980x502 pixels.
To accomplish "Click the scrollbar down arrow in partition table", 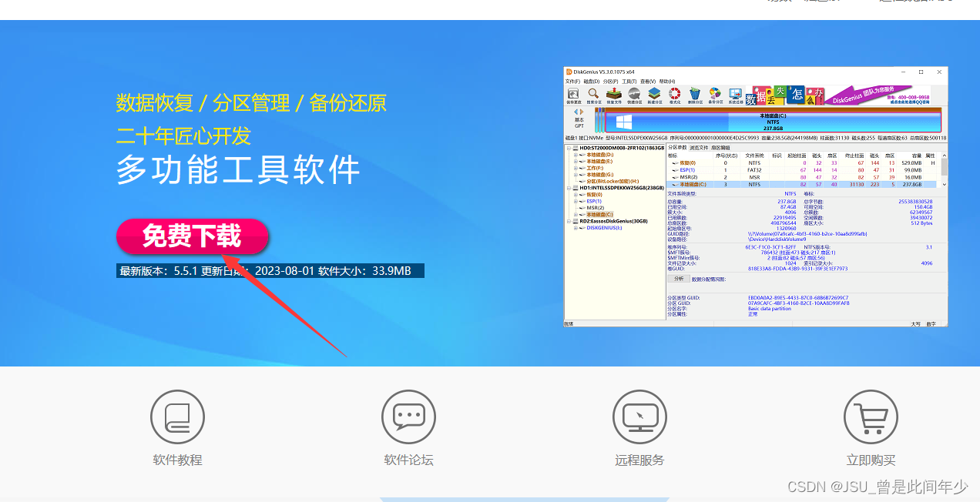I will pyautogui.click(x=945, y=185).
